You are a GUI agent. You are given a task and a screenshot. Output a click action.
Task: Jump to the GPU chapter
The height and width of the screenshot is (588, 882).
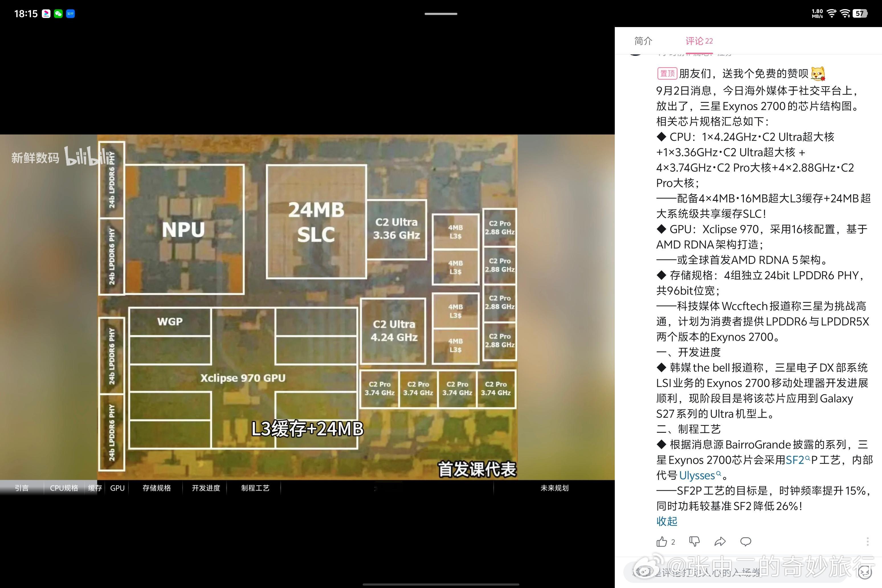117,488
